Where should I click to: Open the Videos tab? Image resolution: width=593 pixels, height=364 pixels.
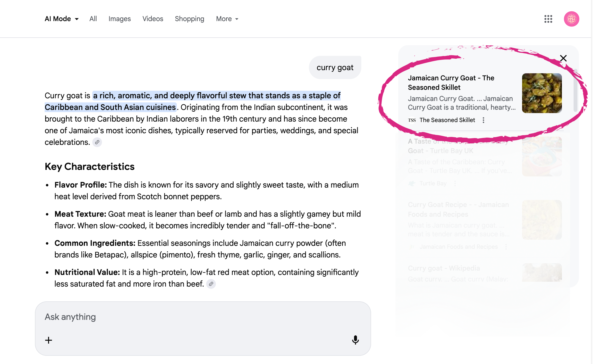[x=153, y=19]
